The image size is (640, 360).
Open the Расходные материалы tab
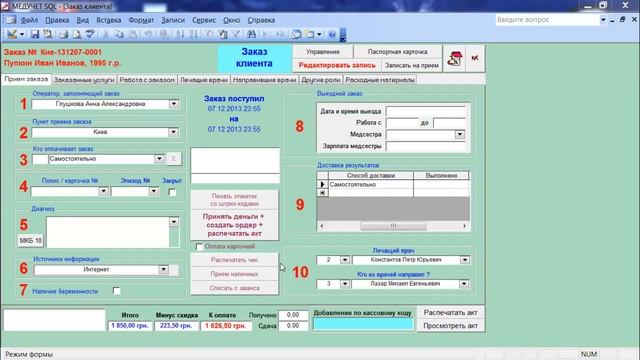380,80
